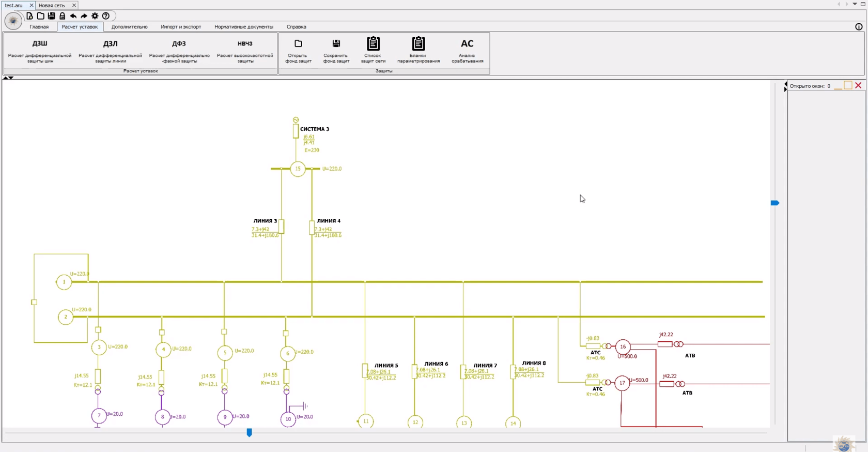868x452 pixels.
Task: Click the undo arrow in quick toolbar
Action: pos(73,16)
